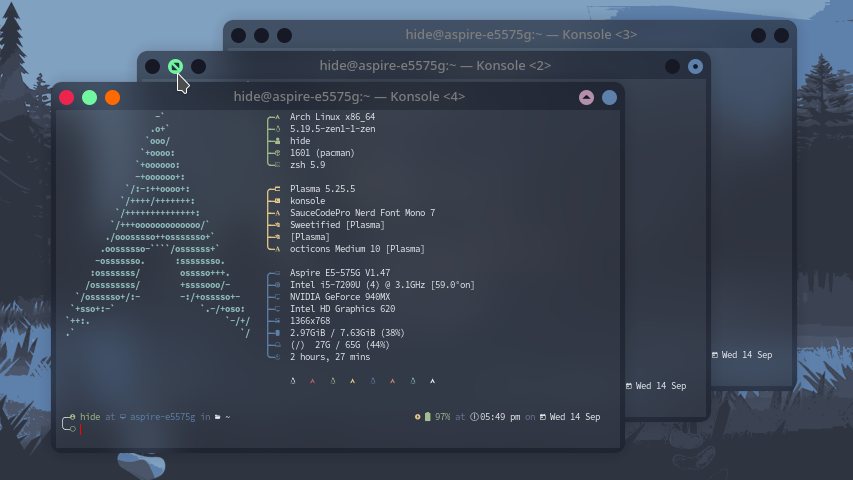Click green username 'hide' in the prompt
Viewport: 853px width, 480px height.
click(90, 417)
